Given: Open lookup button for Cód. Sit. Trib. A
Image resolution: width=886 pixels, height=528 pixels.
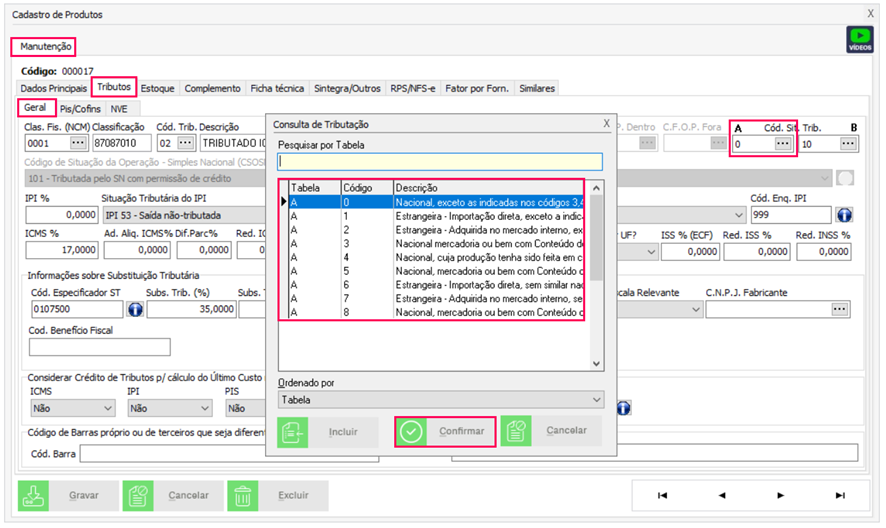Looking at the screenshot, I should pyautogui.click(x=783, y=143).
